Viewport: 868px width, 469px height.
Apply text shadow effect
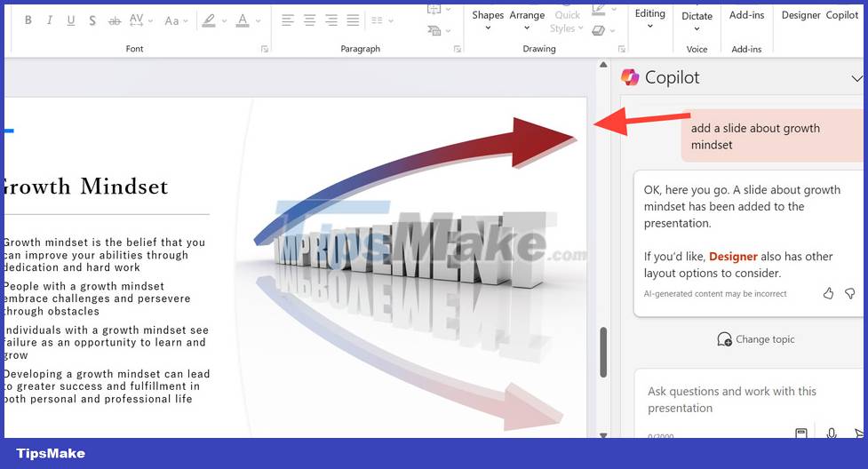coord(92,21)
